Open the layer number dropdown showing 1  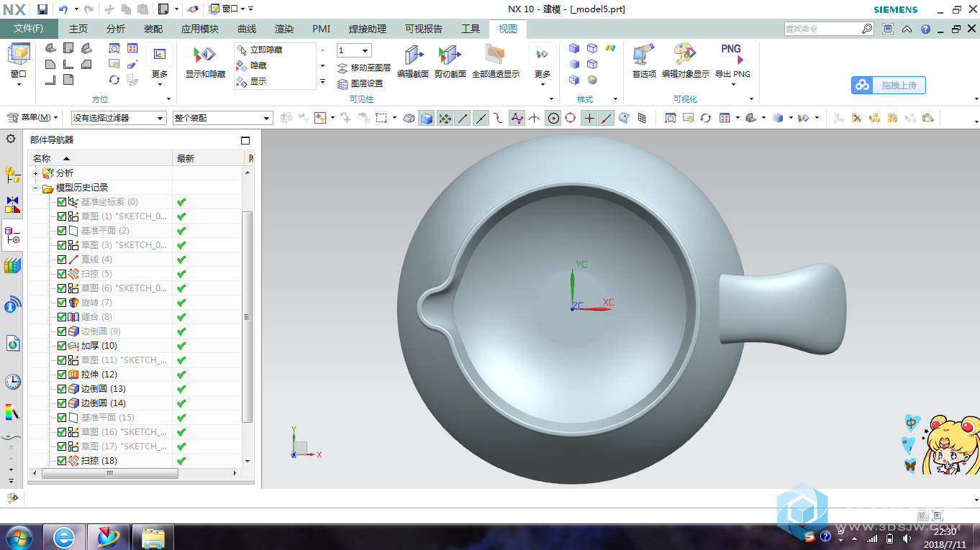click(354, 50)
